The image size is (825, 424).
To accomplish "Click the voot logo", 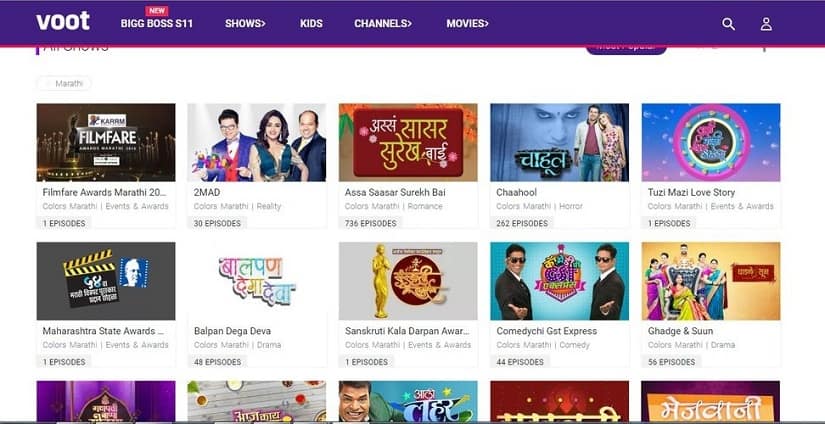I will (63, 22).
